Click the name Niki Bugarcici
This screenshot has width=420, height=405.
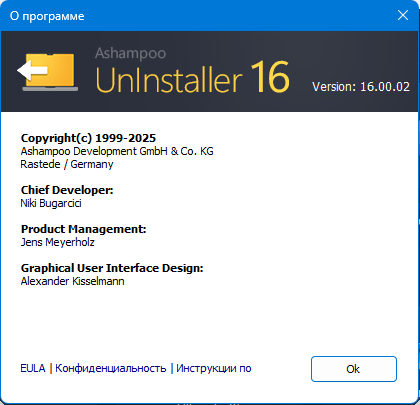tap(51, 203)
